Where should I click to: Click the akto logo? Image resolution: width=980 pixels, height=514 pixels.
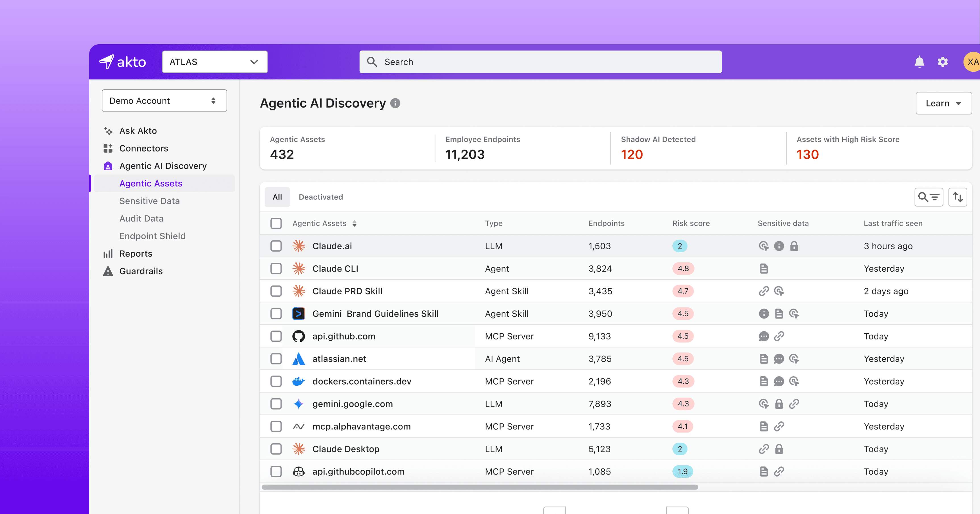click(122, 62)
